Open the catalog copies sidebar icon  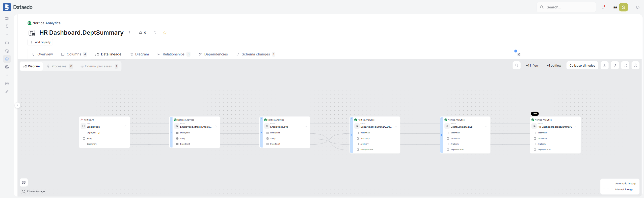(x=7, y=59)
